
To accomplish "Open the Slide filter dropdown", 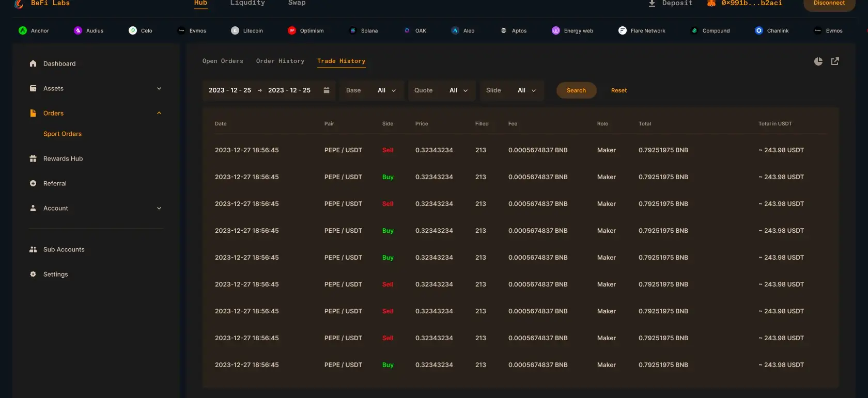I will [512, 90].
